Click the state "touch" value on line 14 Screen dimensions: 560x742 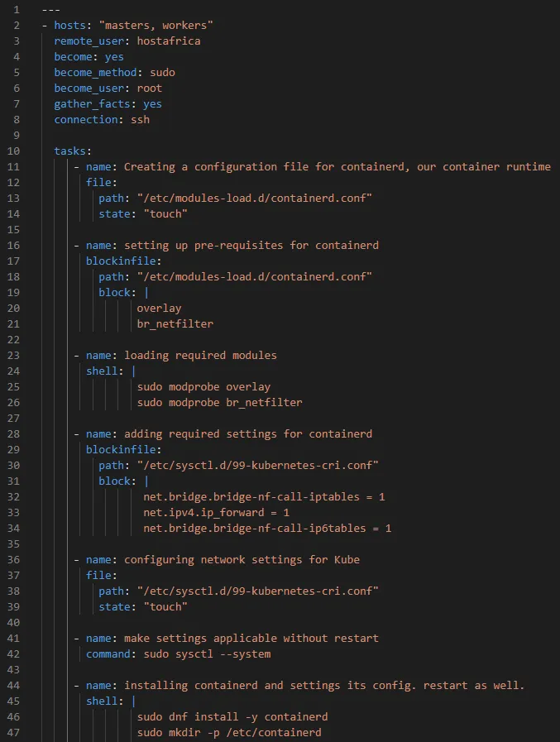(x=165, y=214)
